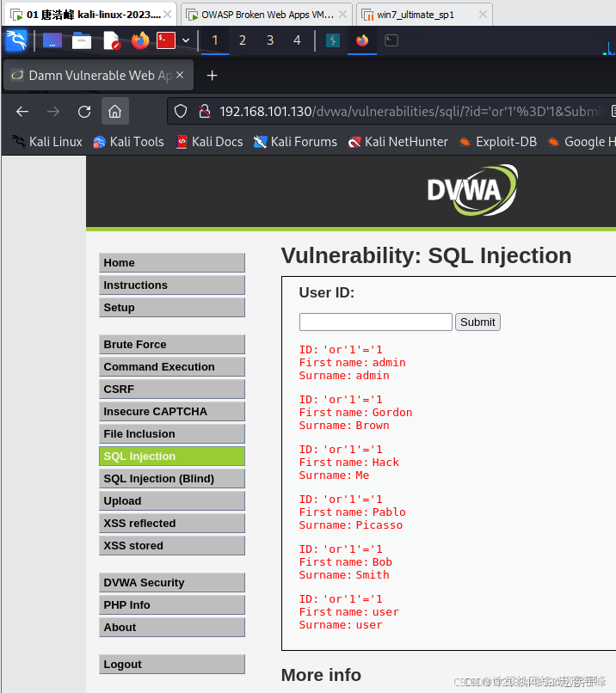The width and height of the screenshot is (616, 693).
Task: Close the Damn Vulnerable Web App tab
Action: (x=180, y=76)
